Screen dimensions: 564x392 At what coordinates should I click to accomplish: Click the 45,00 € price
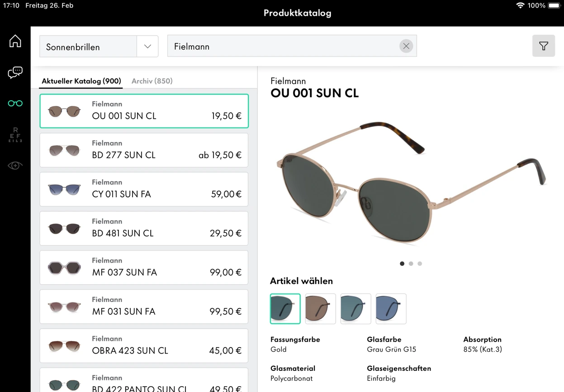[226, 350]
